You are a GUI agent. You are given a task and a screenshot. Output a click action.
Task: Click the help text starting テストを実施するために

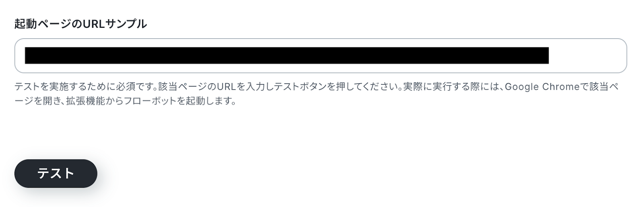click(316, 94)
